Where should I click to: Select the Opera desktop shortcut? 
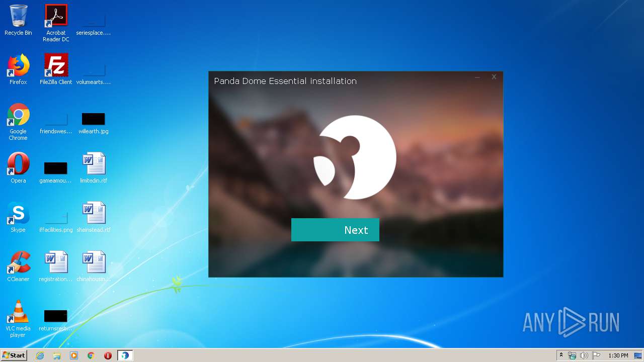point(18,168)
